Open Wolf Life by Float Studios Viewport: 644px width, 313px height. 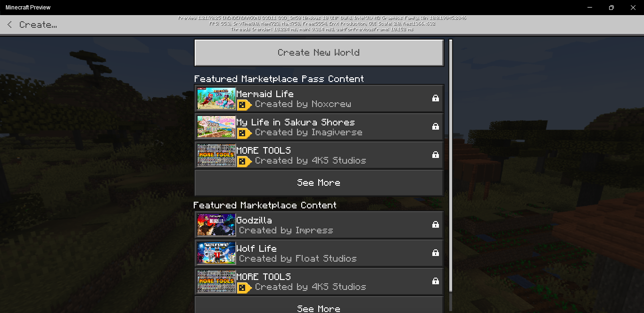319,253
